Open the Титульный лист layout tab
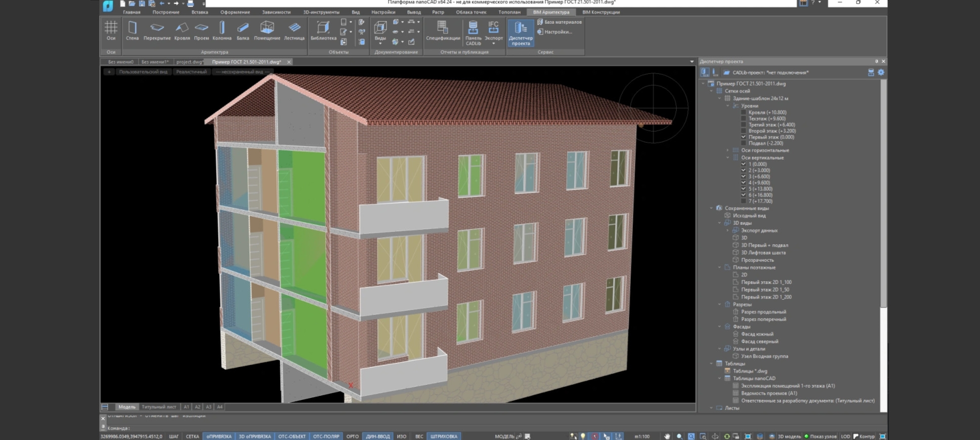 [159, 407]
